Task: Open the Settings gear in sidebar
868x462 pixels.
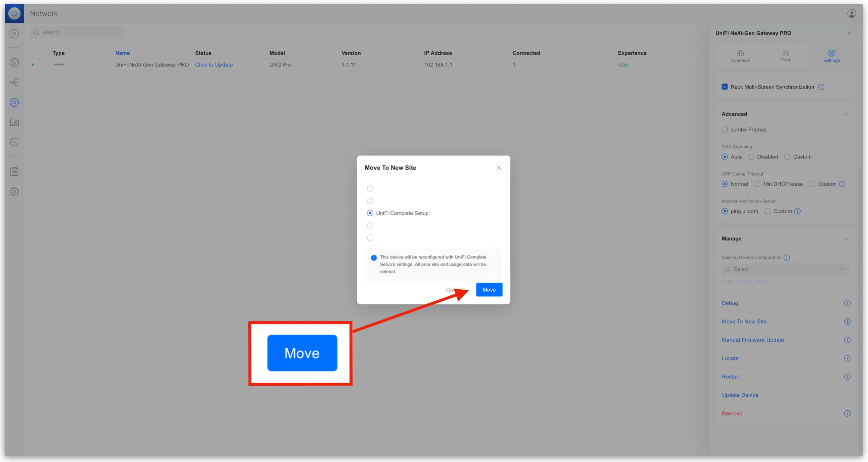Action: click(14, 191)
